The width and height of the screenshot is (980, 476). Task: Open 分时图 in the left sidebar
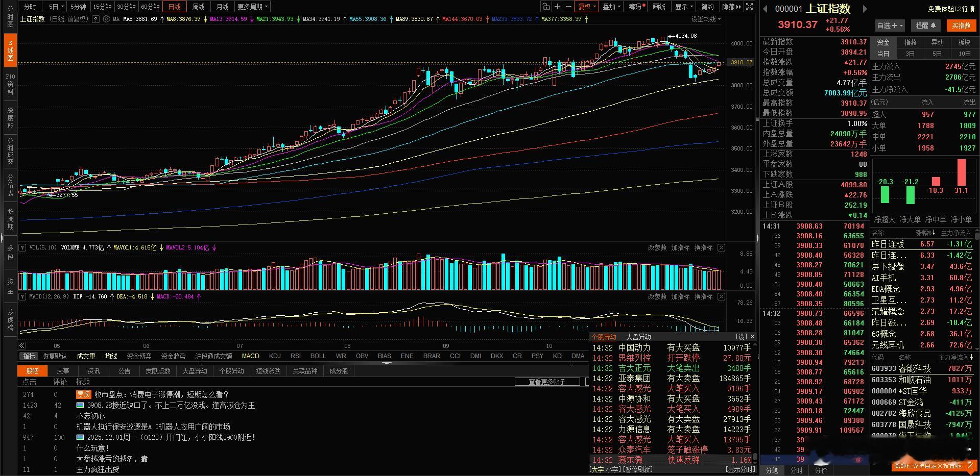[x=10, y=17]
